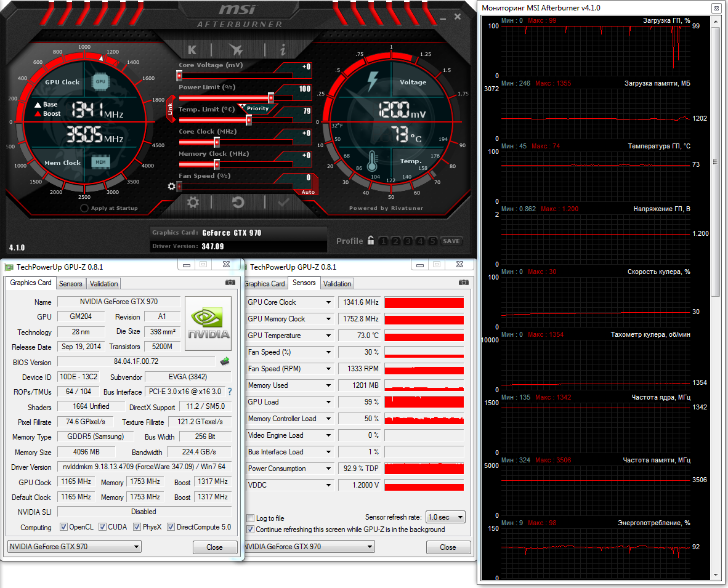
Task: Click the bus interface question mark
Action: point(229,391)
